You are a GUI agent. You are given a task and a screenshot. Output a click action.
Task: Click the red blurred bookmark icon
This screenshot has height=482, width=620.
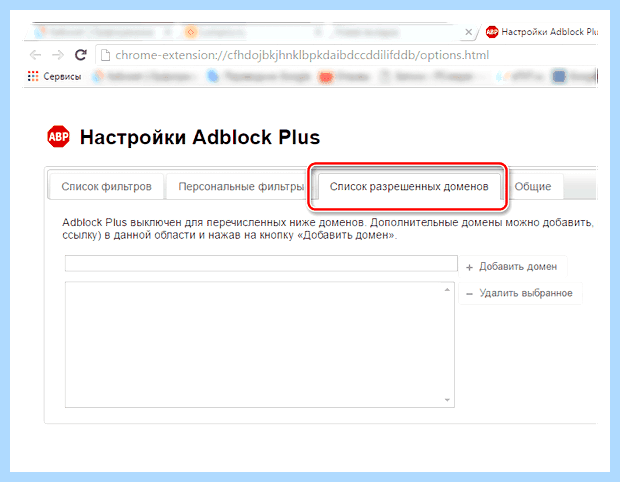click(x=326, y=77)
